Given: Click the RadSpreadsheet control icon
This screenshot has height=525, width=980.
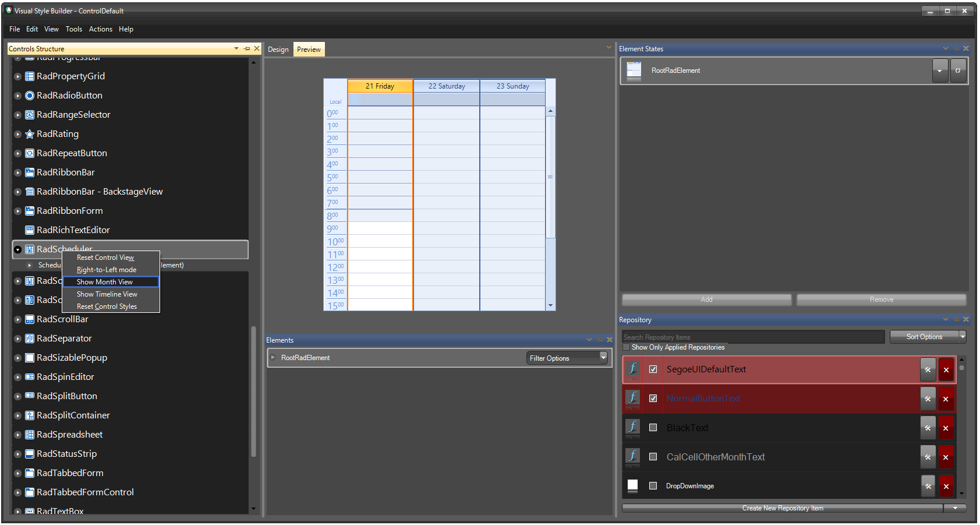Looking at the screenshot, I should point(30,435).
